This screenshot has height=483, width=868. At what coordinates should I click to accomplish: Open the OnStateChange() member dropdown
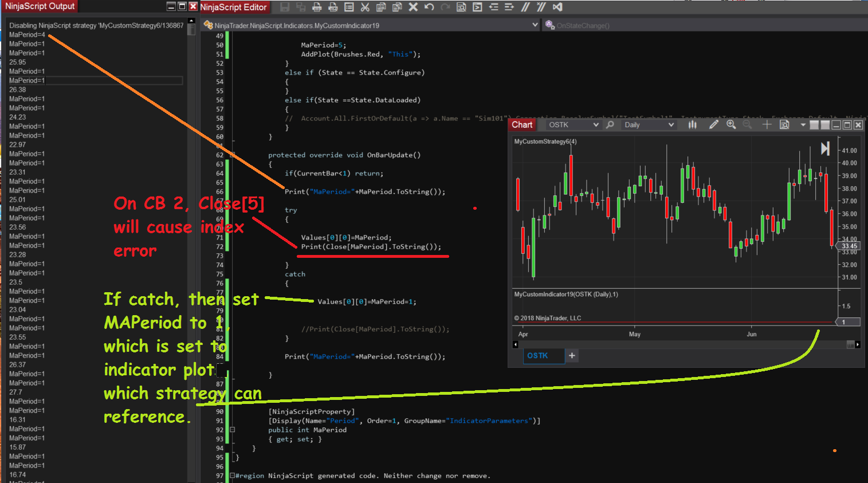[x=706, y=26]
